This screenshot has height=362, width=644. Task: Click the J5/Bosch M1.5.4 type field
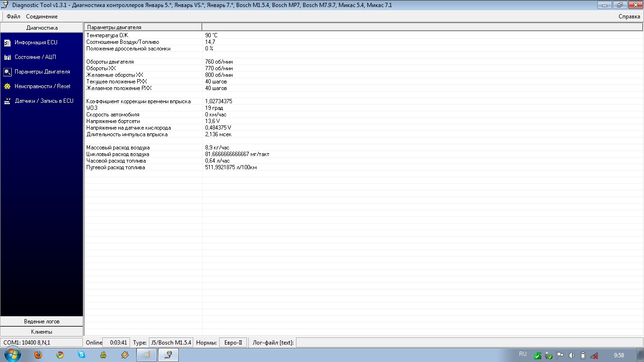coord(171,343)
